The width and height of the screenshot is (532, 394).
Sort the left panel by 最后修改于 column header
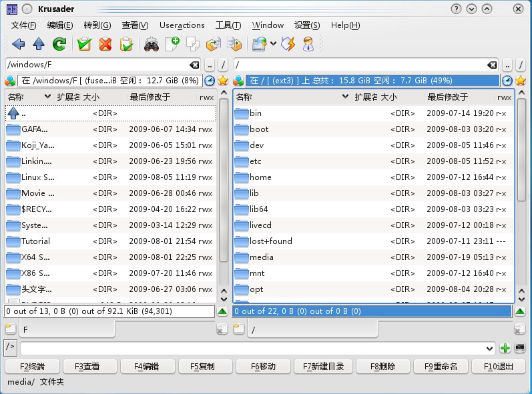162,97
